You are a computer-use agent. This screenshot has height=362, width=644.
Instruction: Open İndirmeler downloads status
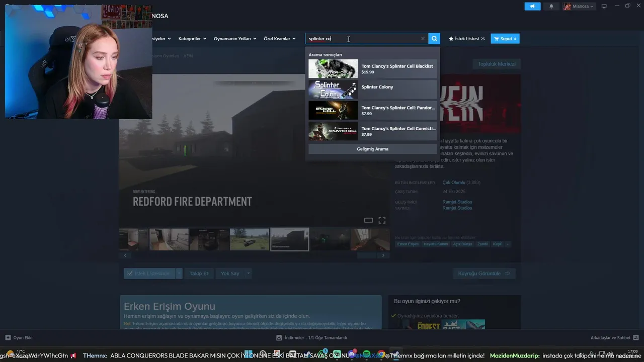tap(312, 338)
